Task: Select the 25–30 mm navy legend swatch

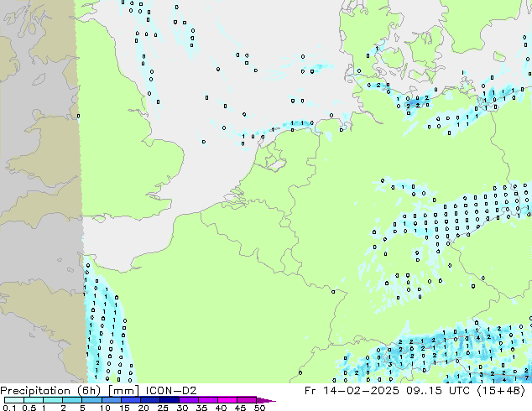Action: pos(169,400)
